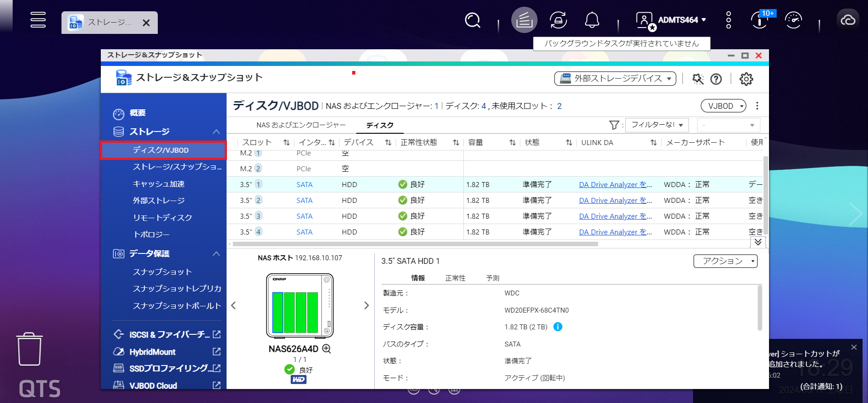Open the empty dropdown next to filter
Viewport: 868px width, 403px height.
[728, 125]
